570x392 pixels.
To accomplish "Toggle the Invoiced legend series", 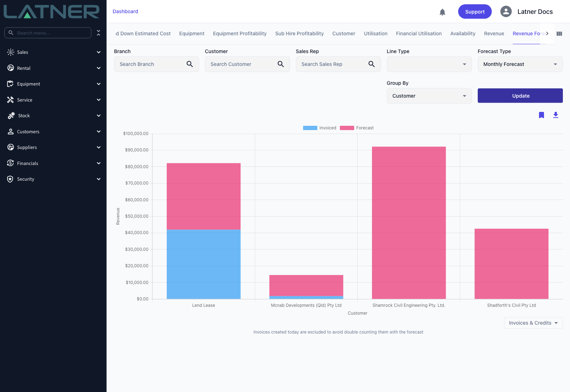I will click(320, 128).
